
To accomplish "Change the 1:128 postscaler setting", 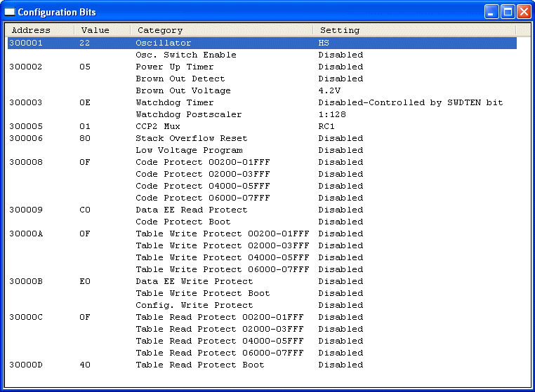I will 332,114.
